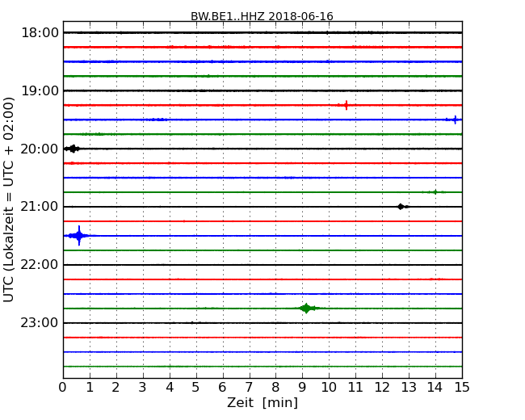Click the 18:00 time axis label
This screenshot has height=420, width=525.
tap(40, 33)
